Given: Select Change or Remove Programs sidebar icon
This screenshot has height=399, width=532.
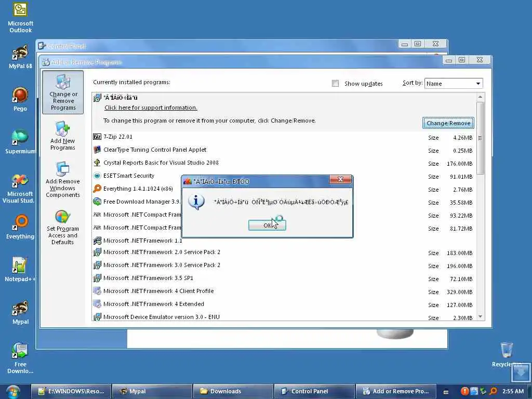Looking at the screenshot, I should [x=63, y=92].
